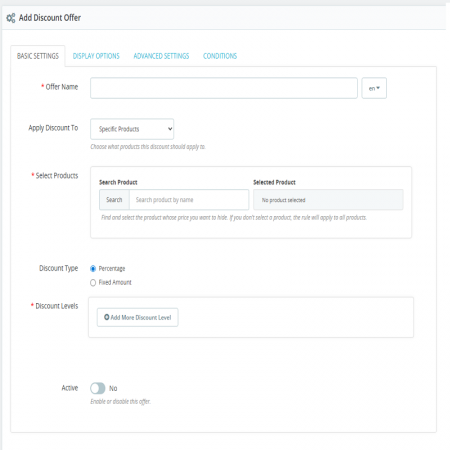
Task: Switch to the Display Options tab
Action: [x=96, y=56]
